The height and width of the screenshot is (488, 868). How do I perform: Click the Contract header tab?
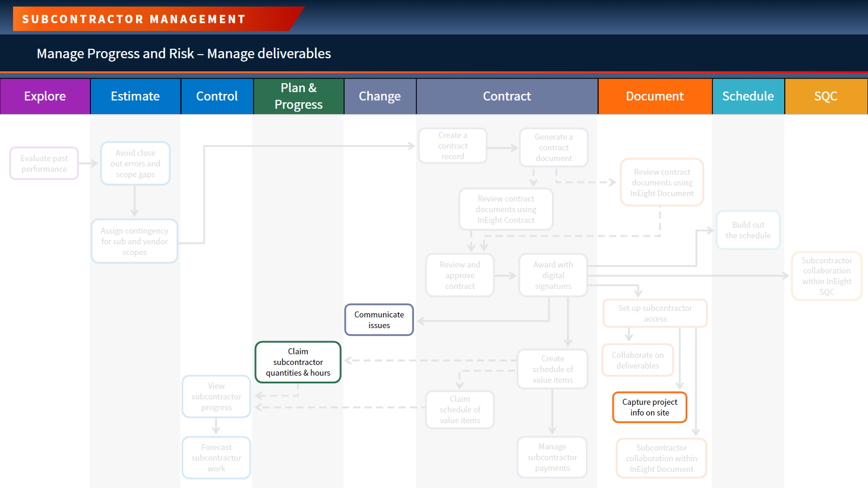click(507, 96)
